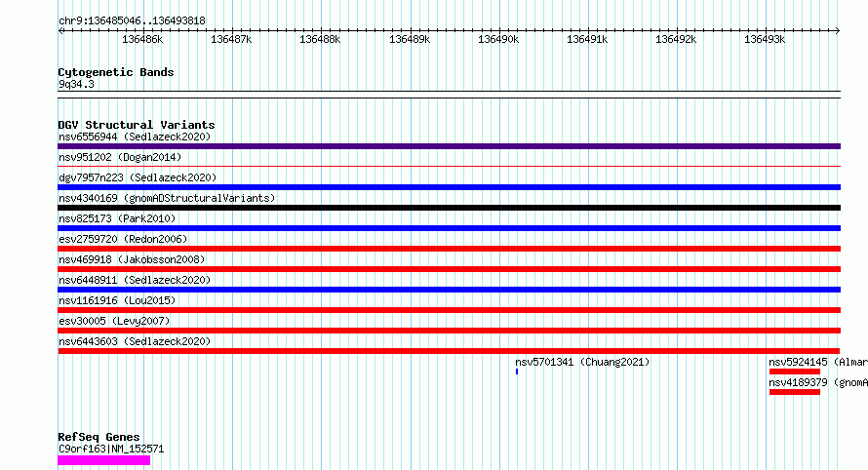Click the RefSeq Genes track title
Screen dimensions: 868x470
point(99,437)
